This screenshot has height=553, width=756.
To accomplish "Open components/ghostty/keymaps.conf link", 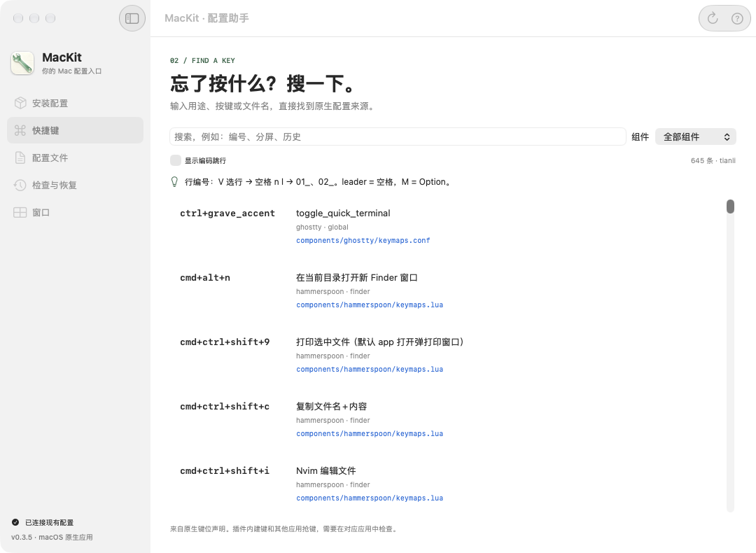I will (x=363, y=241).
